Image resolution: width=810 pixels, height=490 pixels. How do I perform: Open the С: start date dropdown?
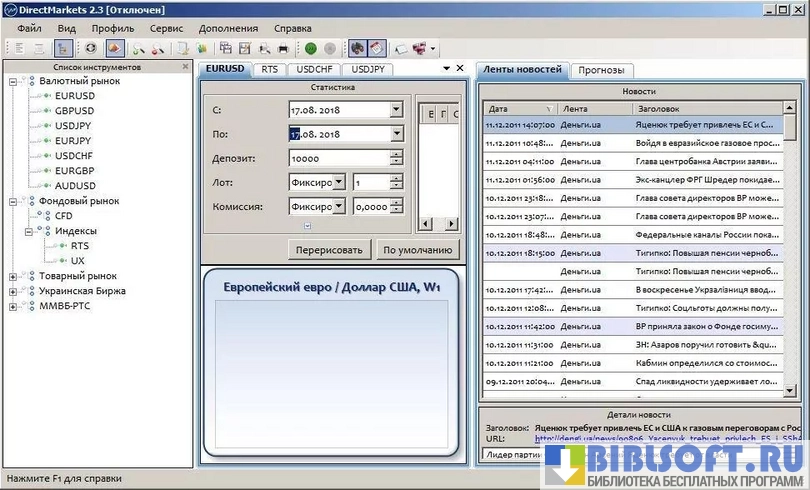(x=396, y=110)
